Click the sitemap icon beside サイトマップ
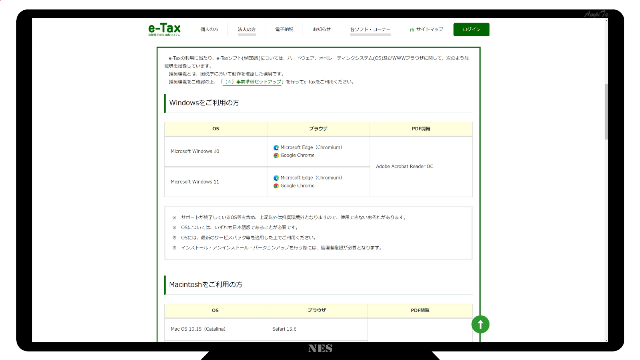This screenshot has height=360, width=640. [412, 30]
